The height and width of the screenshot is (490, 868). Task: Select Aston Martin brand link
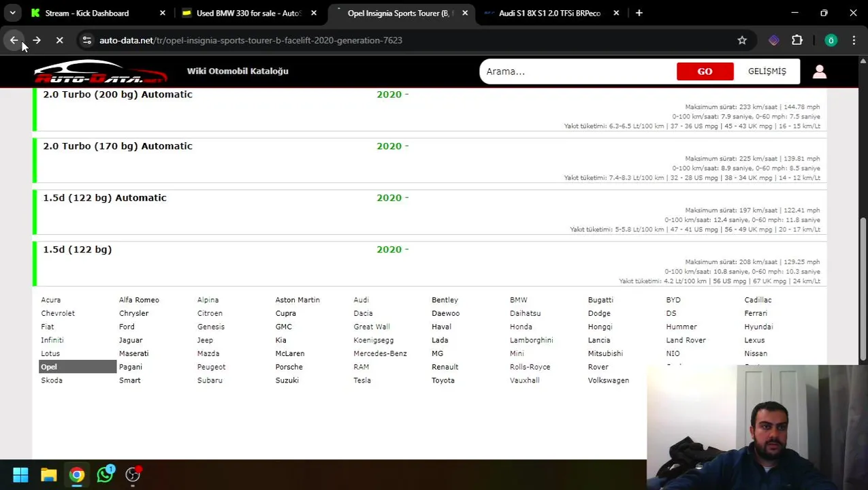click(298, 300)
